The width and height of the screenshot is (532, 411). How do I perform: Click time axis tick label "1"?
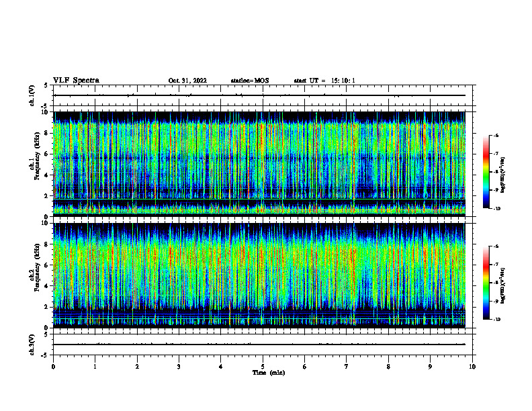pyautogui.click(x=95, y=367)
